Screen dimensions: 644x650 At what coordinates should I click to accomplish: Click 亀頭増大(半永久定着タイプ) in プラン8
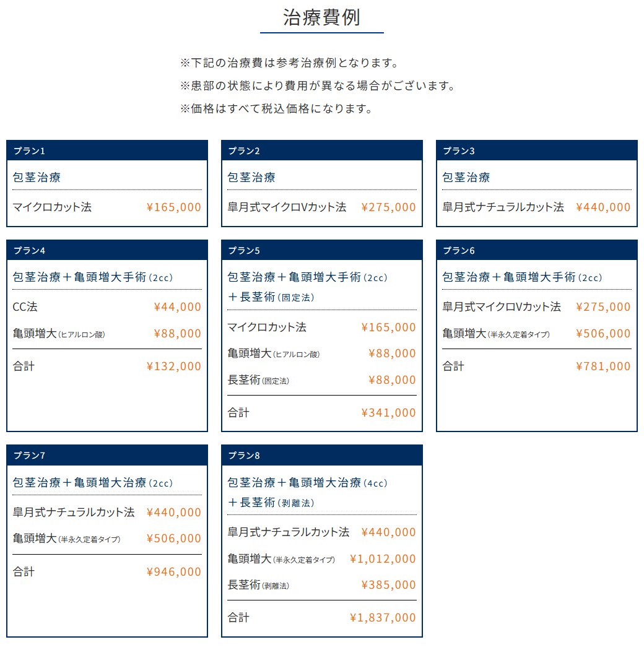281,559
